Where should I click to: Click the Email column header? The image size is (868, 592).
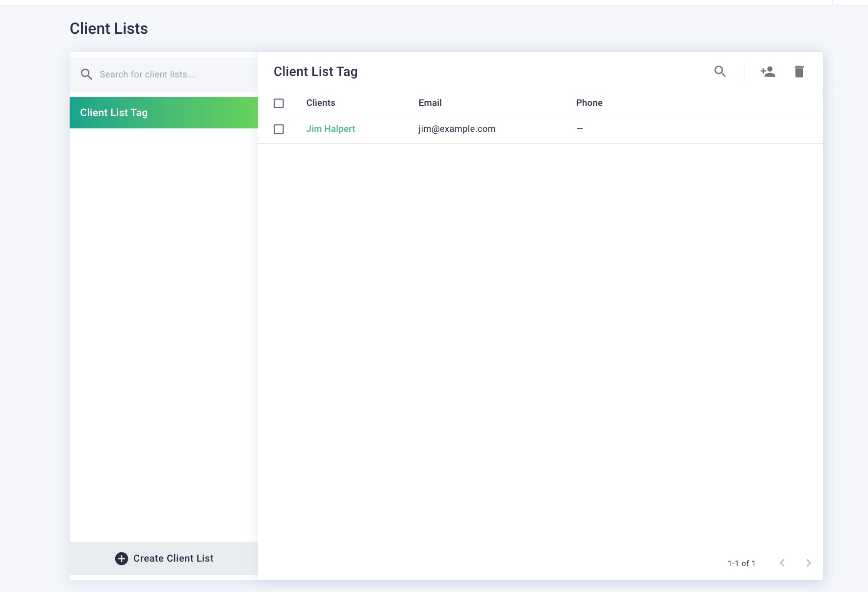coord(430,103)
